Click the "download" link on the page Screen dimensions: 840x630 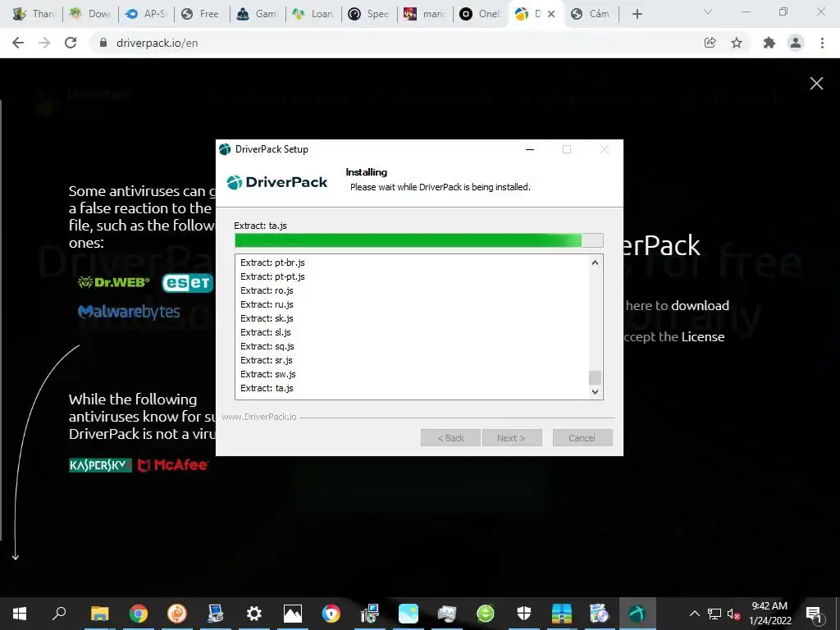[x=700, y=305]
